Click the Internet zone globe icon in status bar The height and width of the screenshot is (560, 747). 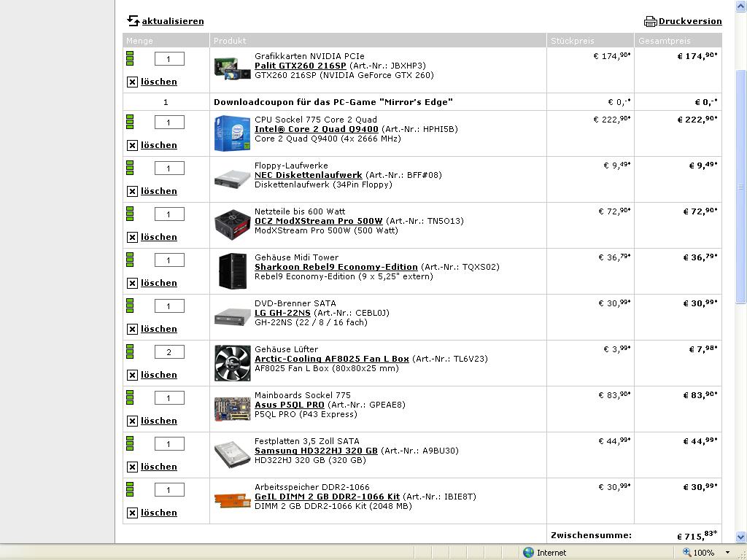tap(528, 553)
